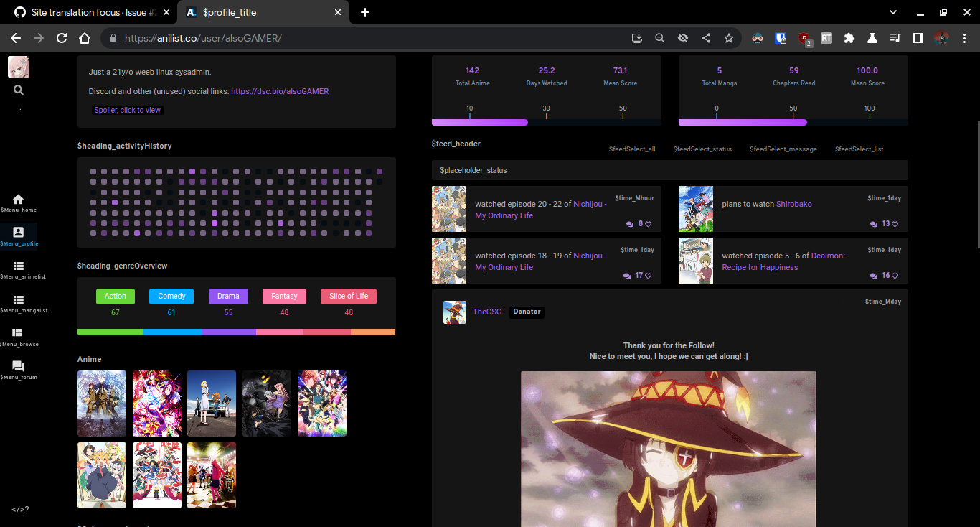The height and width of the screenshot is (527, 980).
Task: Open the $Menu_animelist sidebar icon
Action: pos(18,266)
